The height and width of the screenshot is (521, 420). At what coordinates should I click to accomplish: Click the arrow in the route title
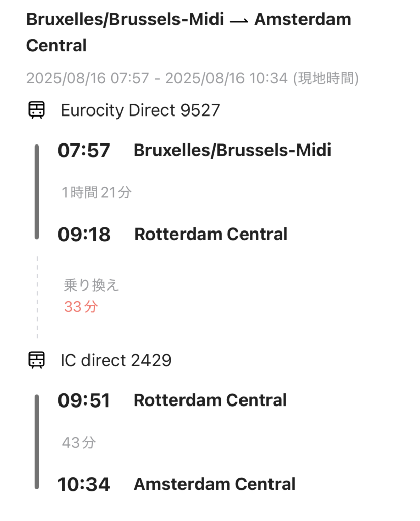coord(240,20)
